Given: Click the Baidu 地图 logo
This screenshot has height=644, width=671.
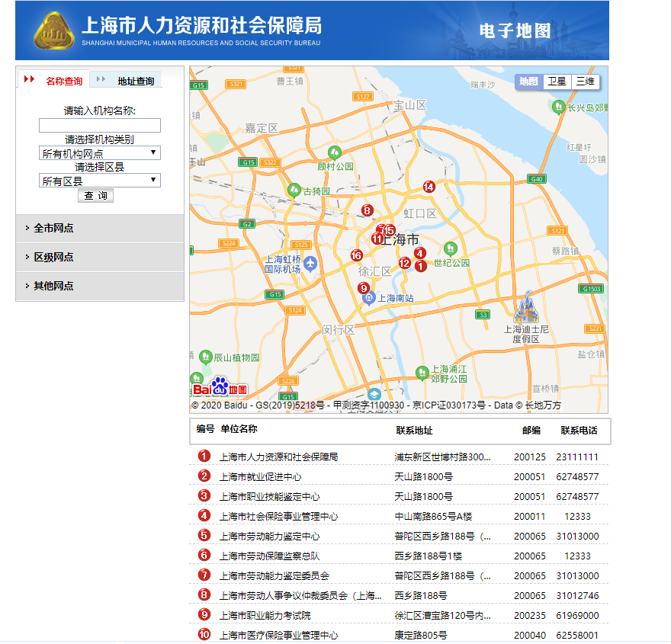Looking at the screenshot, I should point(220,386).
